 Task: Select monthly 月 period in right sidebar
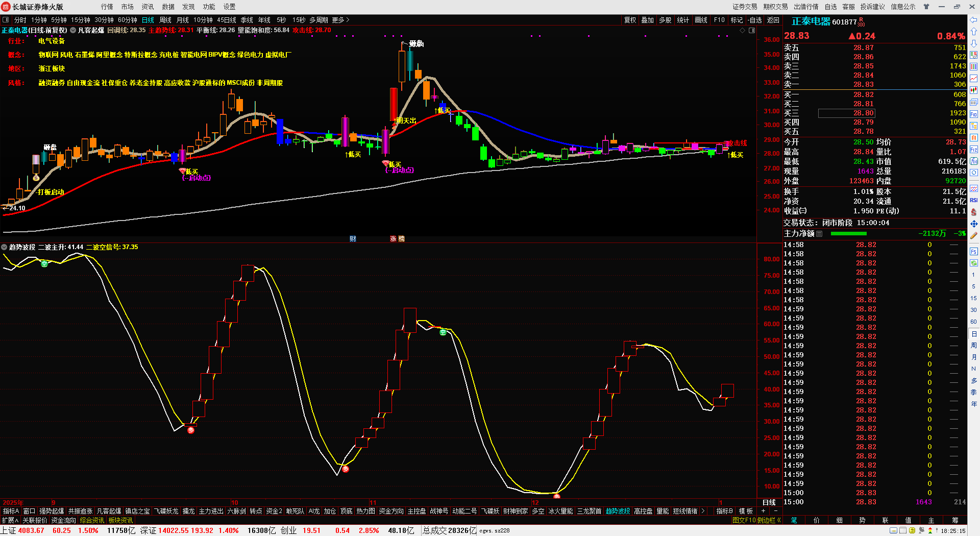973,357
